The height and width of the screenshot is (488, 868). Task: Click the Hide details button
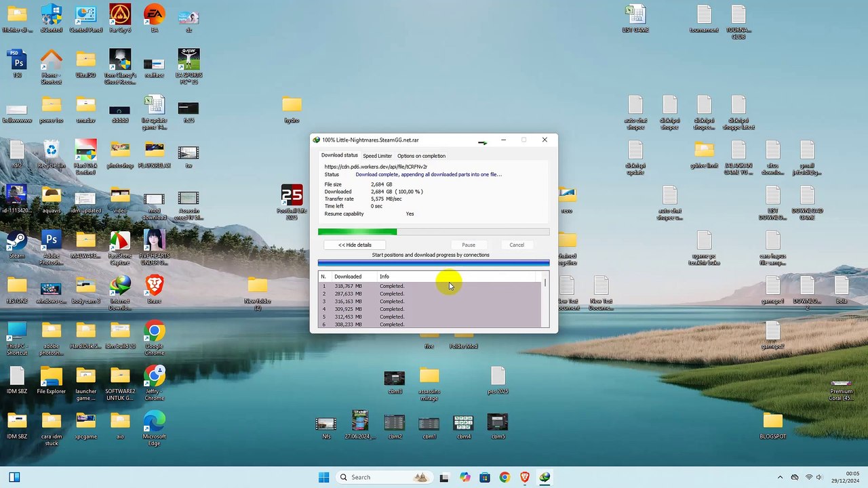pos(355,245)
